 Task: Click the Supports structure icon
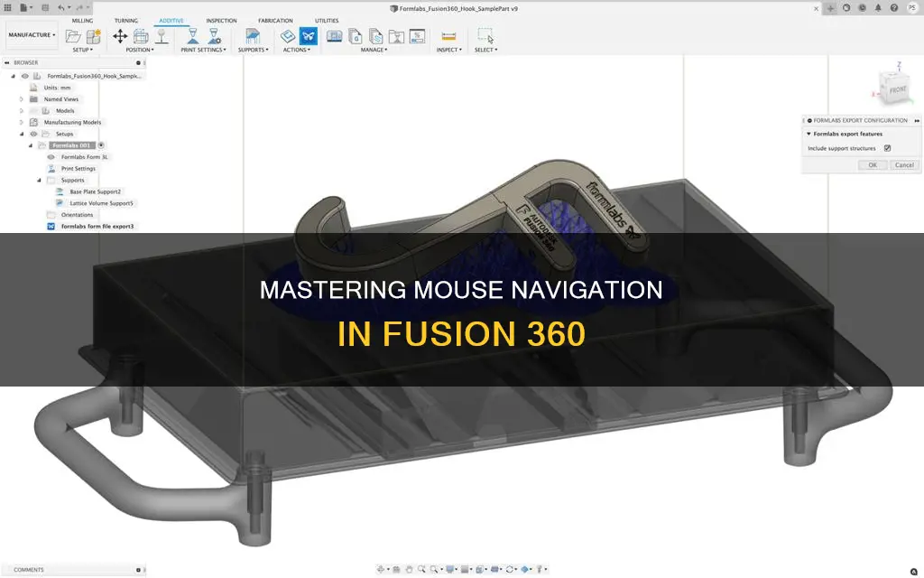point(253,36)
